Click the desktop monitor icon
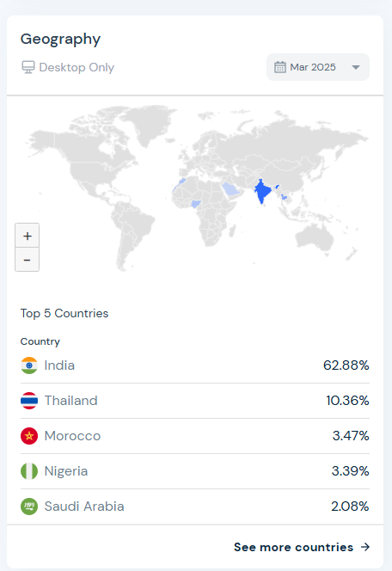This screenshot has height=571, width=392. coord(28,67)
